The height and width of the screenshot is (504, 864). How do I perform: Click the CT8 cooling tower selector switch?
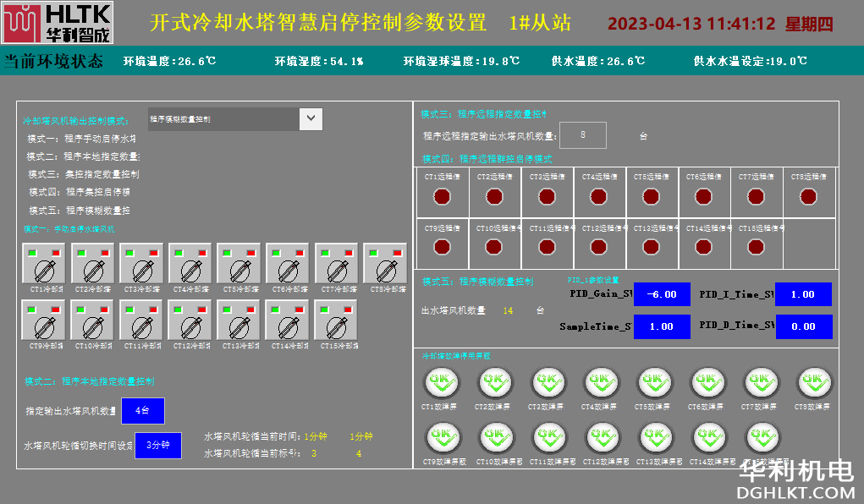coord(386,268)
